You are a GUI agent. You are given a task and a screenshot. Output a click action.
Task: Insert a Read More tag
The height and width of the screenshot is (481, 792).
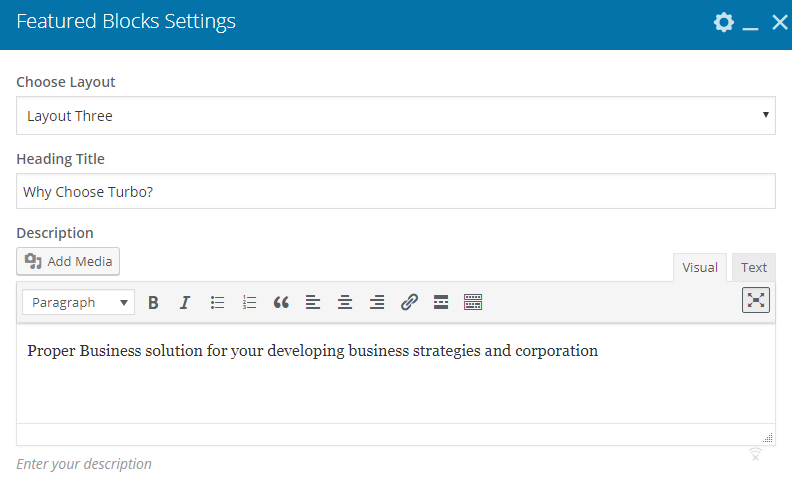coord(441,302)
